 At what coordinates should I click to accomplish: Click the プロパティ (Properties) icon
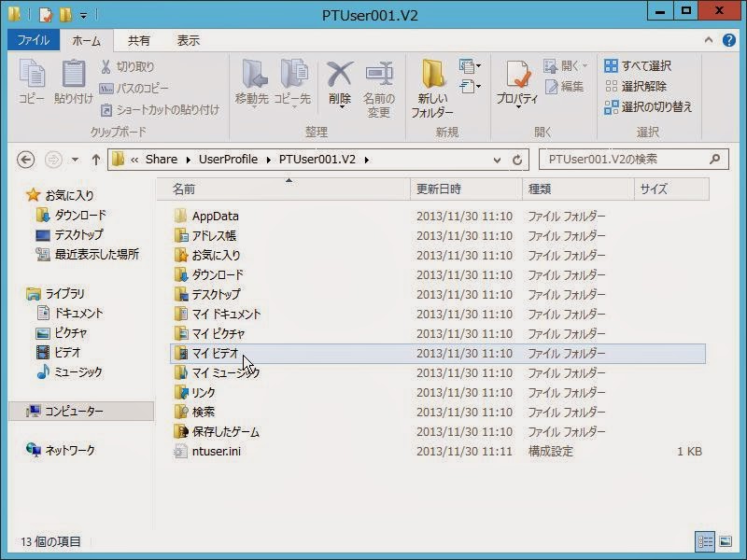click(x=517, y=75)
